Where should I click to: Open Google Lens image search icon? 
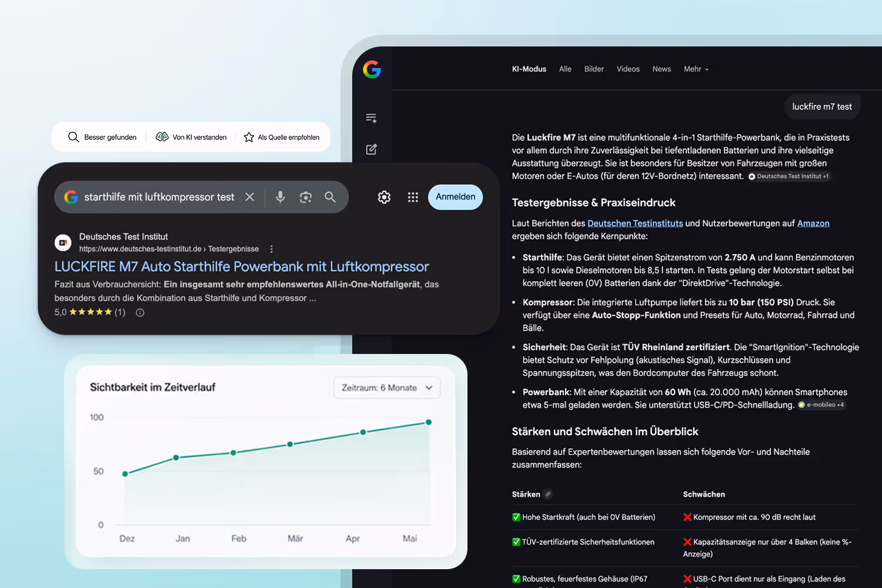pyautogui.click(x=306, y=197)
